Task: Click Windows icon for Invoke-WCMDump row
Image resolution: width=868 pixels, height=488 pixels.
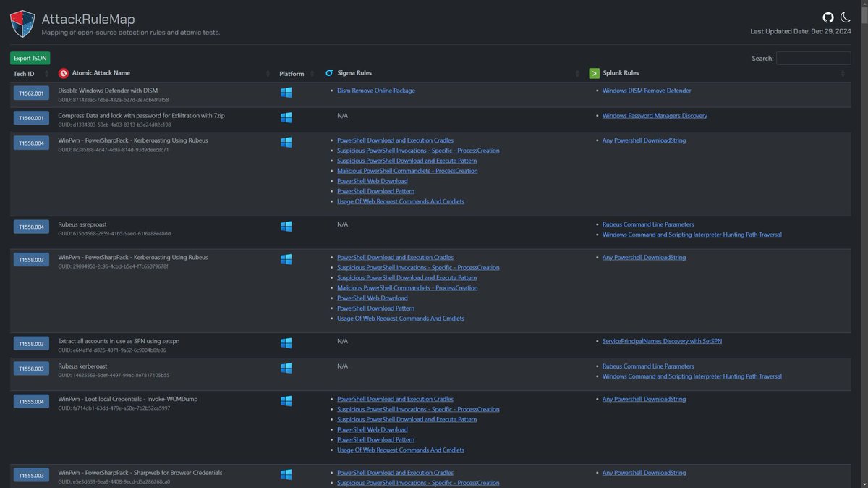Action: point(286,401)
